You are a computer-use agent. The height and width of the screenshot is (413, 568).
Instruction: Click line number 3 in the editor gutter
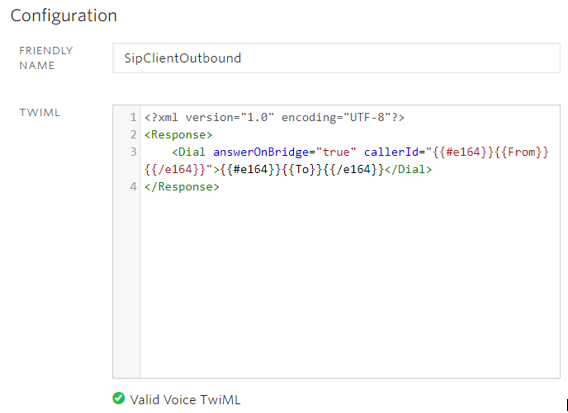[133, 152]
